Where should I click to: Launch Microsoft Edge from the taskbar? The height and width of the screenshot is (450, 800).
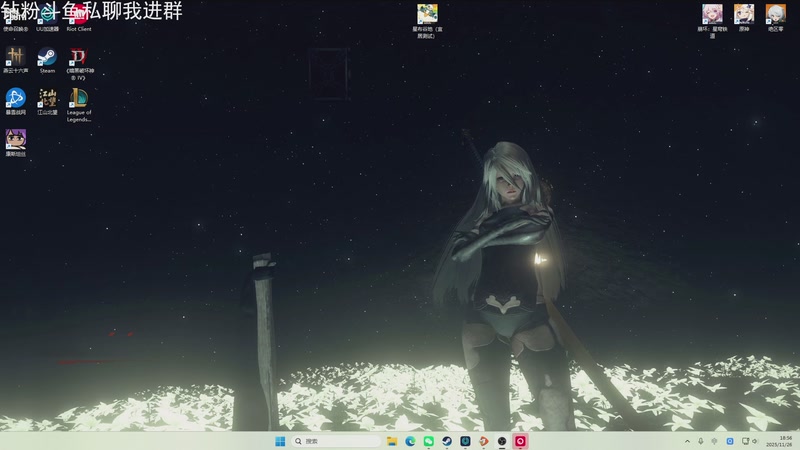pos(410,441)
